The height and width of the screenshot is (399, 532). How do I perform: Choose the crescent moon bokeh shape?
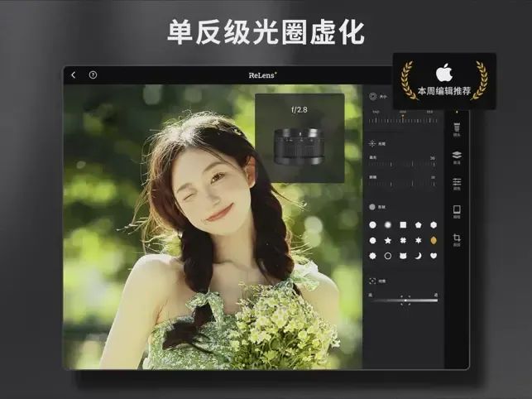419,256
